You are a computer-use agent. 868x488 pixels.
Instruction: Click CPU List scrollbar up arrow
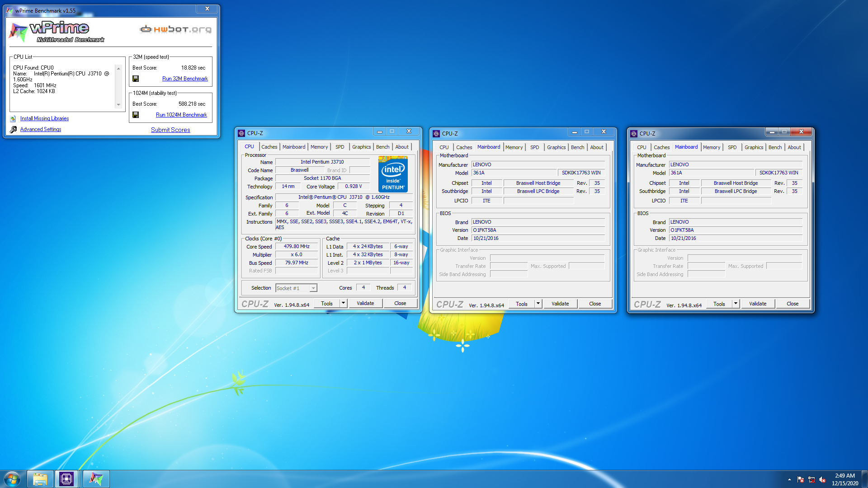[118, 69]
